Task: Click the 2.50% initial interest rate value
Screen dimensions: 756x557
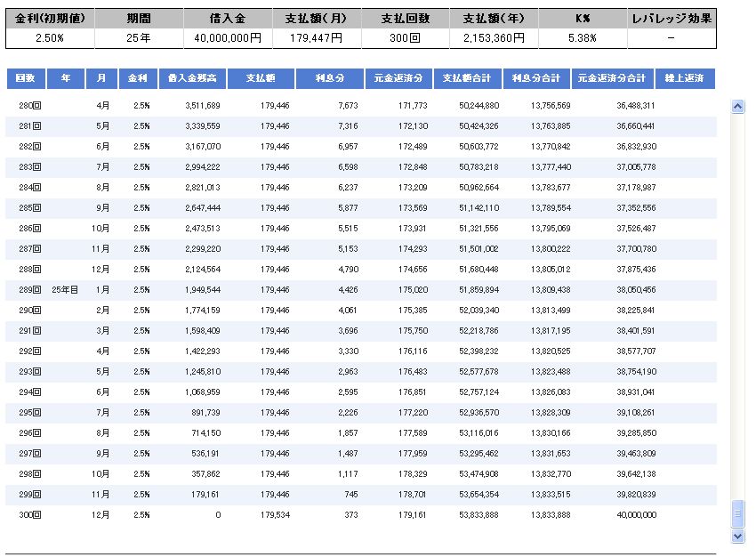Action: point(49,38)
